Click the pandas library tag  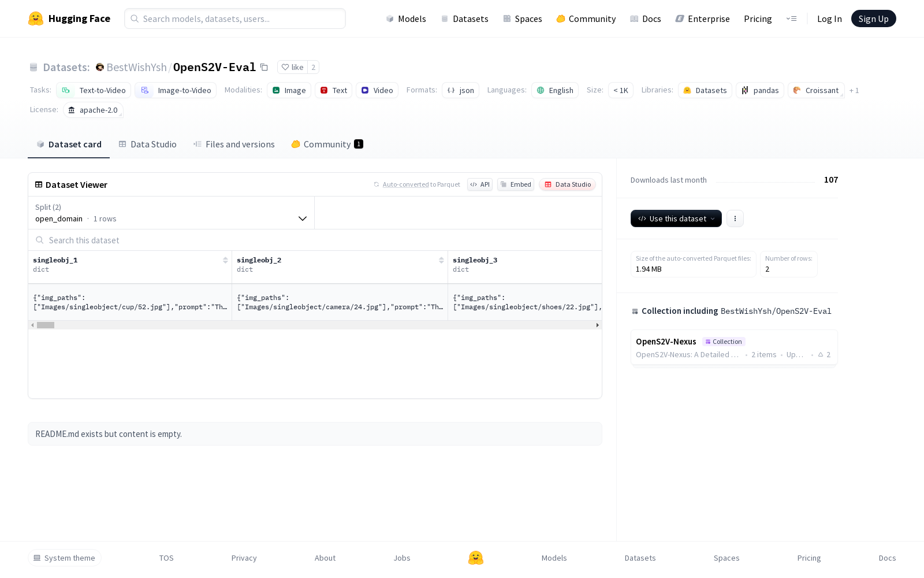(x=760, y=90)
